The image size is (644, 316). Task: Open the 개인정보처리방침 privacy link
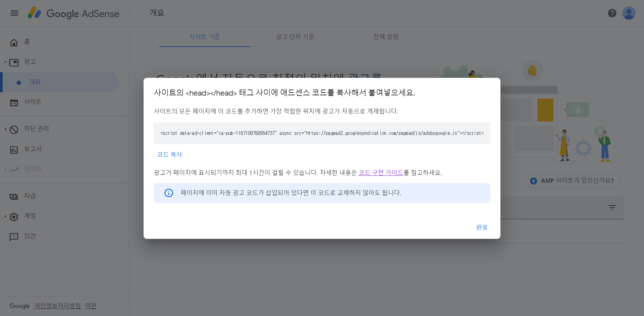pos(57,306)
